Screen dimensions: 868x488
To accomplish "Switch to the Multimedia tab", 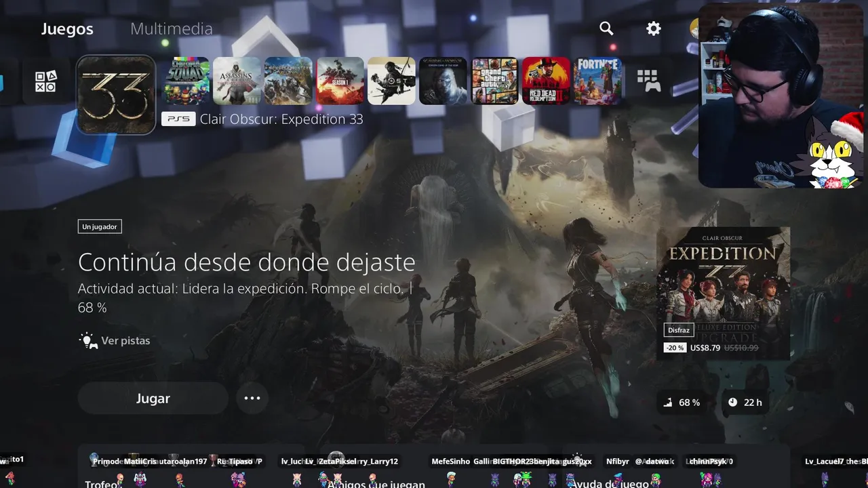I will [x=172, y=28].
